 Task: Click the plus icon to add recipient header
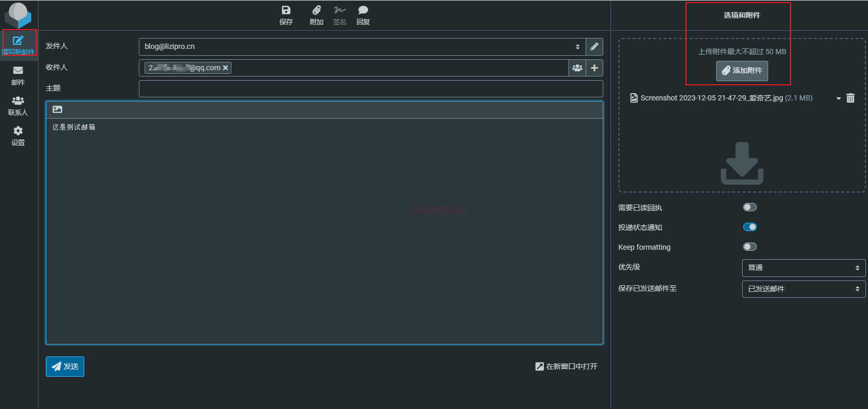594,68
